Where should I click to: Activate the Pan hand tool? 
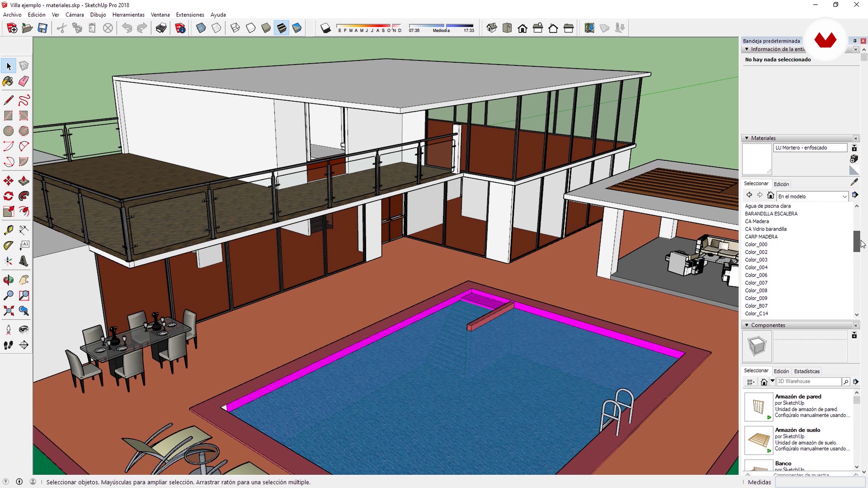24,280
